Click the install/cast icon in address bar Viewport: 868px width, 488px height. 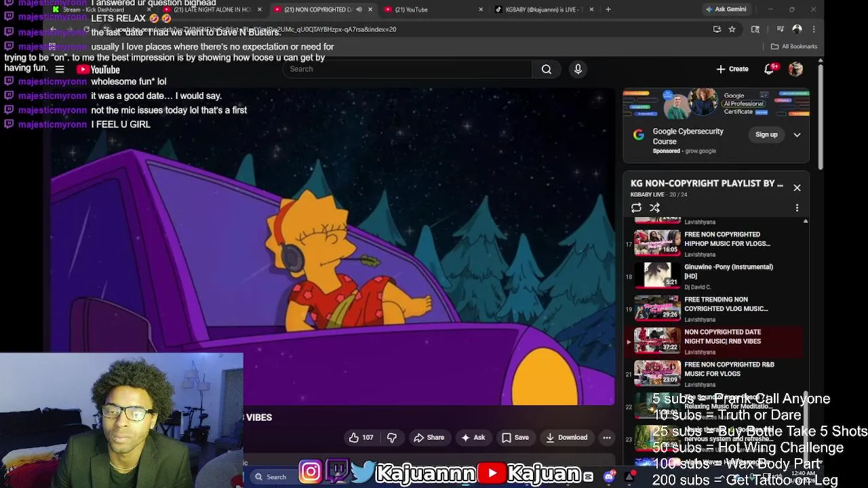tap(717, 29)
